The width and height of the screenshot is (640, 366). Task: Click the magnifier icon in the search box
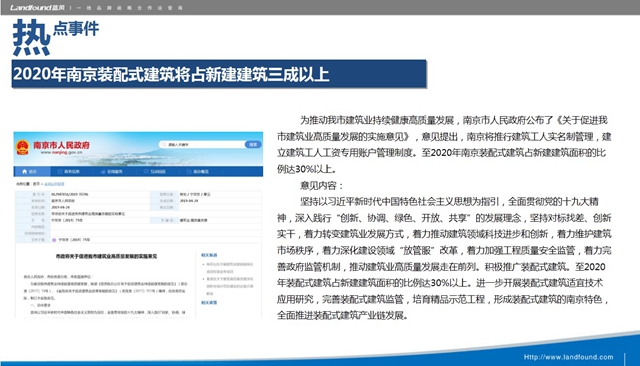[x=164, y=144]
